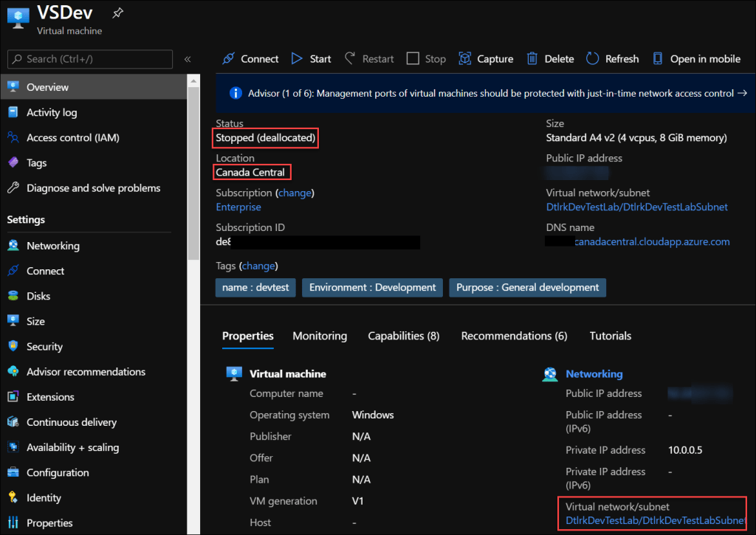Click the Capture icon in toolbar
756x535 pixels.
[464, 59]
